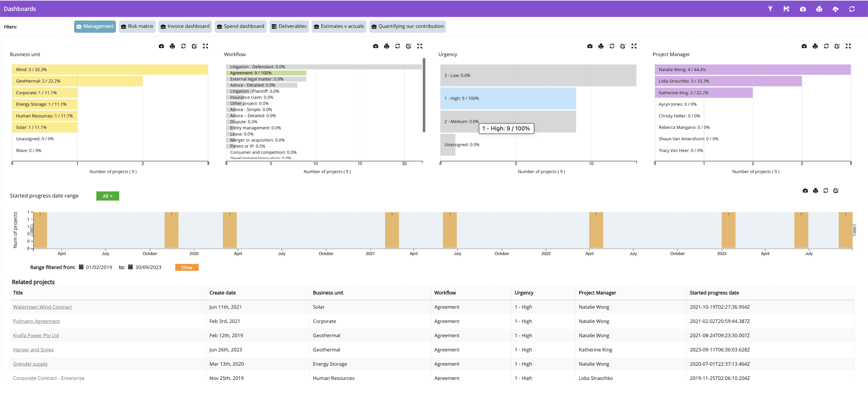The image size is (868, 399).
Task: Open the All date range dropdown
Action: coord(107,196)
